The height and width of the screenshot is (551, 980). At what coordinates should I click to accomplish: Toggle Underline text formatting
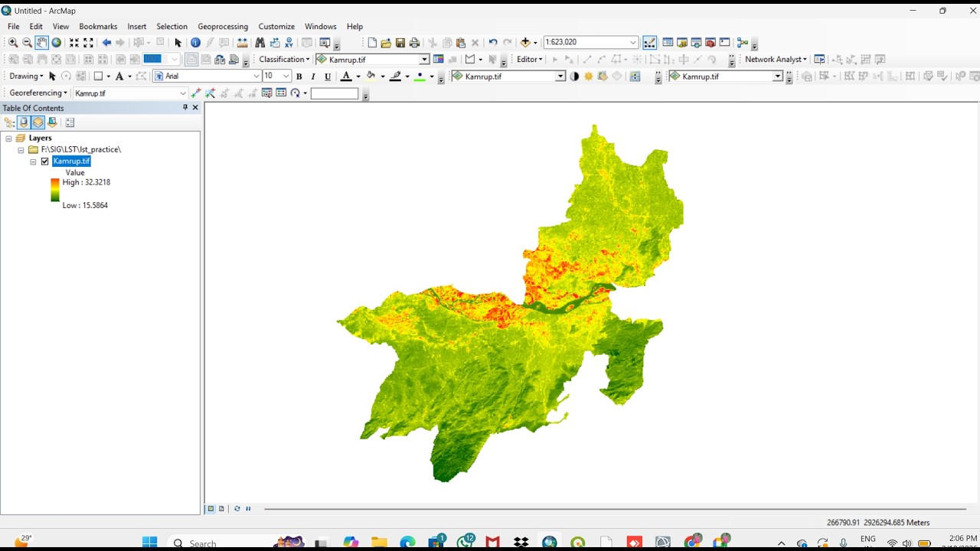328,77
